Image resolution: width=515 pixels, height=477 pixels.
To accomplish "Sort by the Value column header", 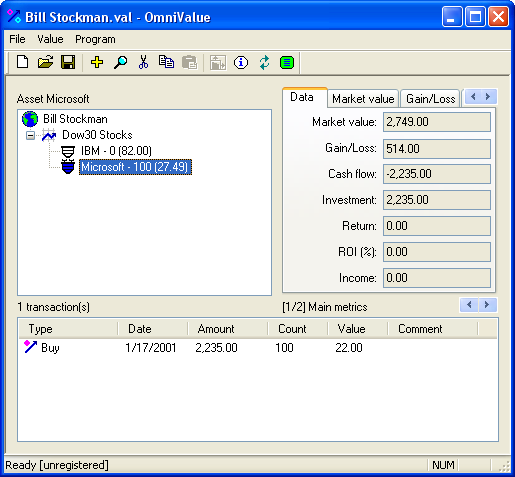I will (358, 329).
